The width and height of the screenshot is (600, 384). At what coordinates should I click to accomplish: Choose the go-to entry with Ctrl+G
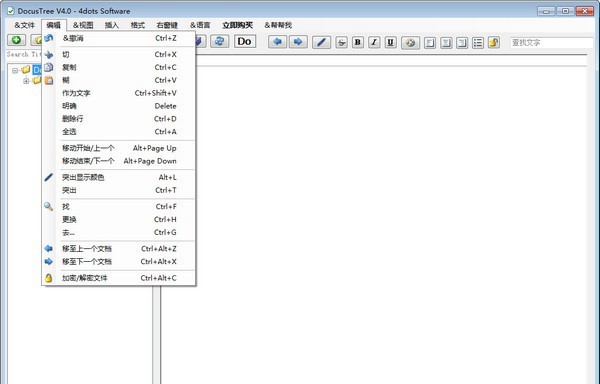coord(119,232)
